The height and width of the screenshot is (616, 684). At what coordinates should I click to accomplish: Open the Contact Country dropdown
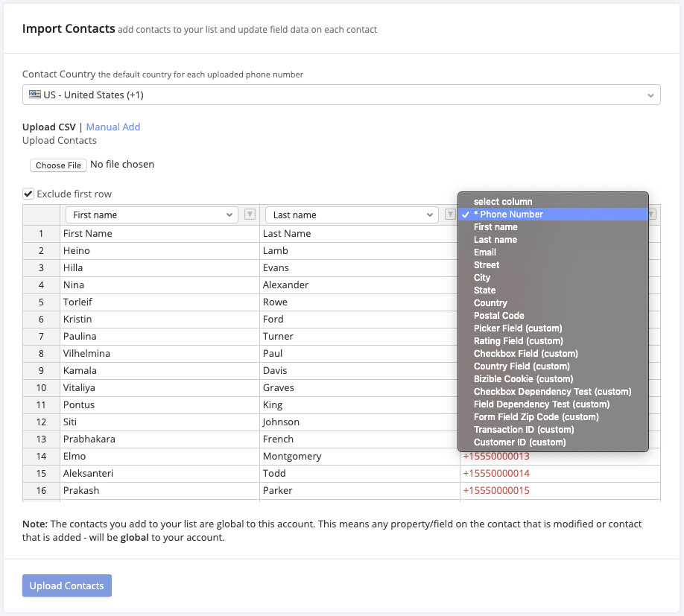(x=341, y=95)
